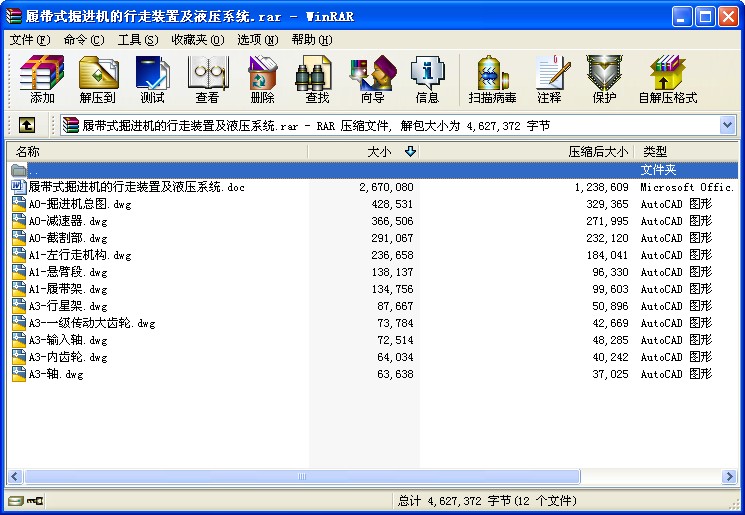
Task: Go up one level with arrow button
Action: coord(27,125)
